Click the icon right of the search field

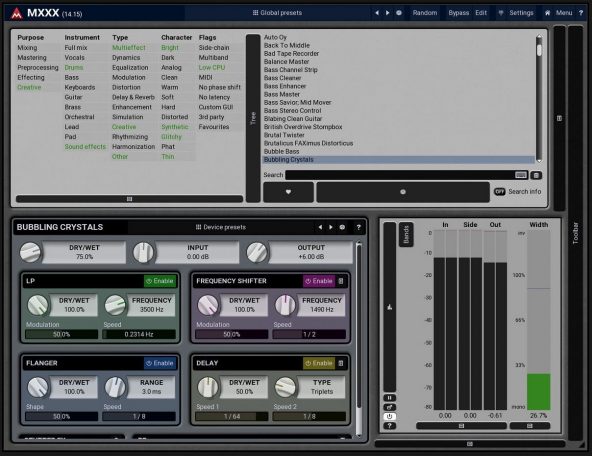536,175
